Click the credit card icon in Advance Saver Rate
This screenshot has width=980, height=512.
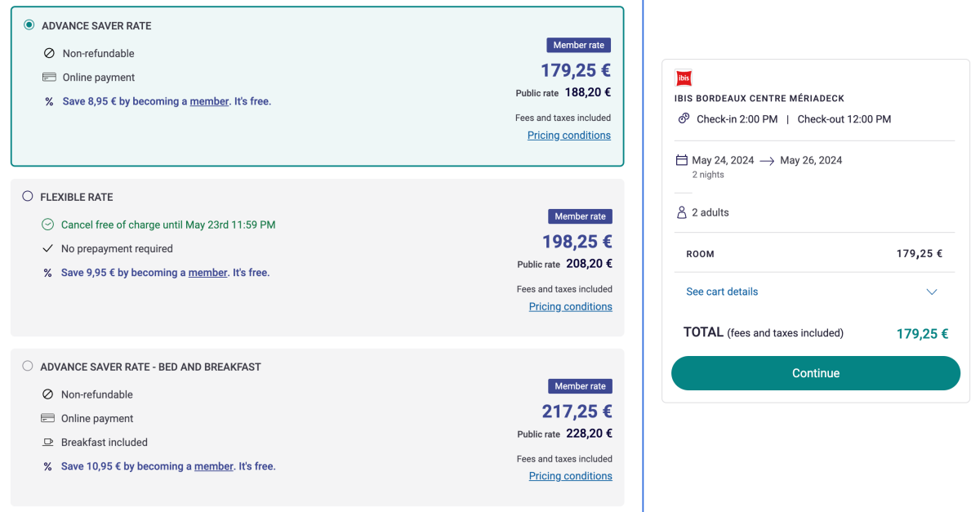coord(49,78)
